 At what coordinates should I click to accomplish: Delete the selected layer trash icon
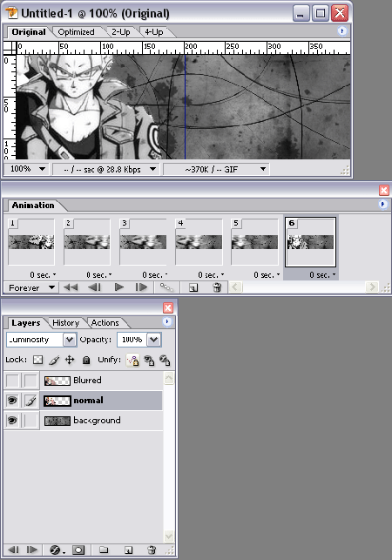[x=152, y=550]
